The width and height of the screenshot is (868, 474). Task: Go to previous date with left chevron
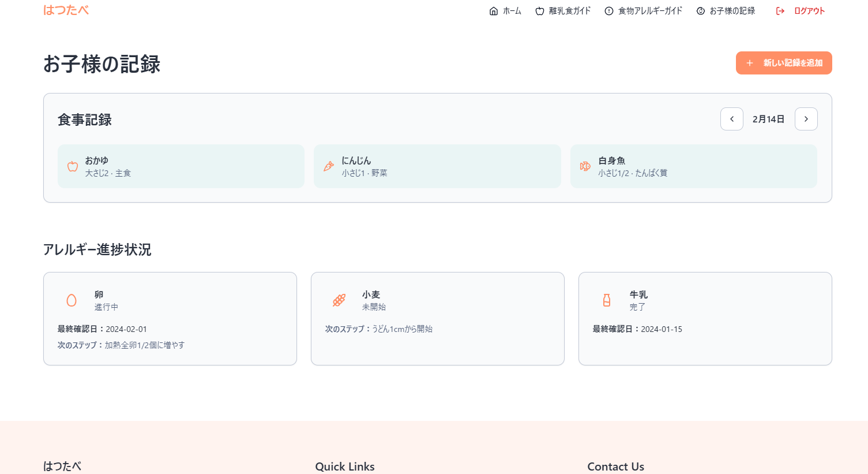point(732,119)
